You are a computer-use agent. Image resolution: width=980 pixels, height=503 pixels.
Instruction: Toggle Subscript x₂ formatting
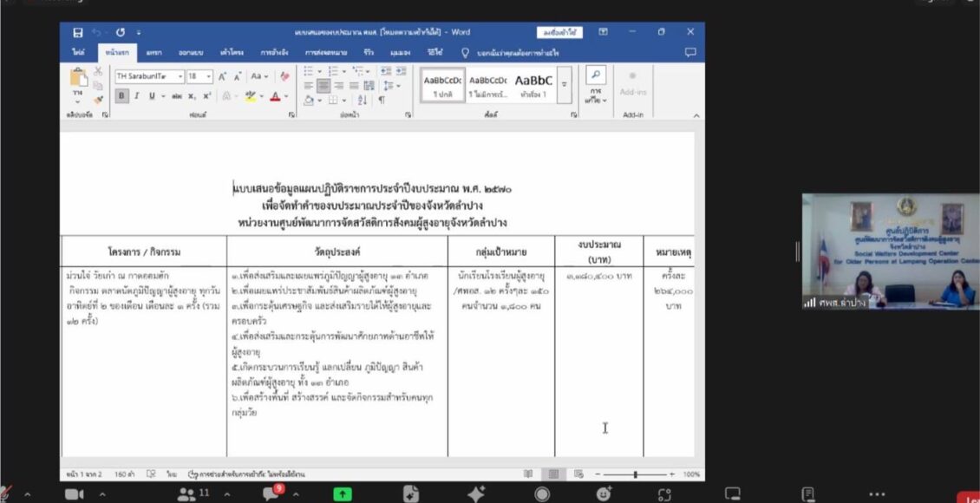point(193,96)
